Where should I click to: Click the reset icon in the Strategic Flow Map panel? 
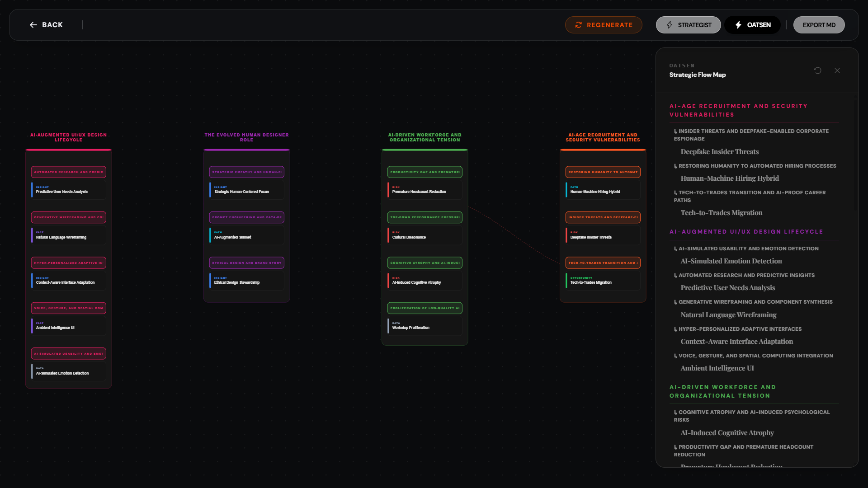pyautogui.click(x=817, y=70)
